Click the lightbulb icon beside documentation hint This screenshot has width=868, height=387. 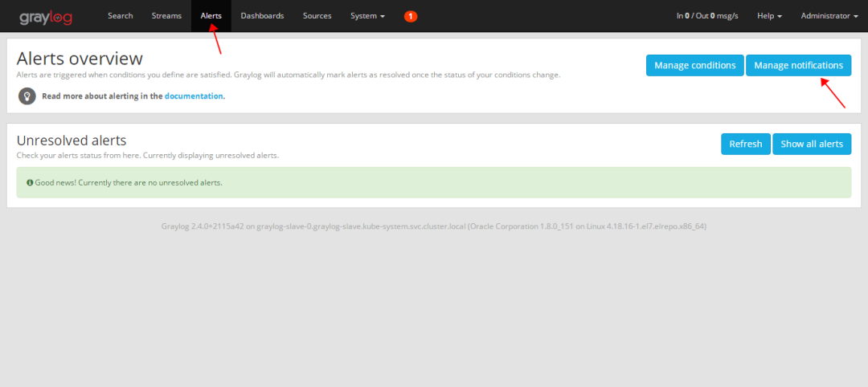[x=27, y=96]
